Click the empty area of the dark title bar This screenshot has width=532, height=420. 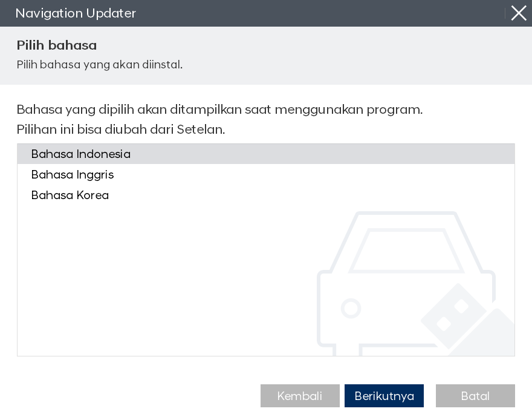[314, 13]
